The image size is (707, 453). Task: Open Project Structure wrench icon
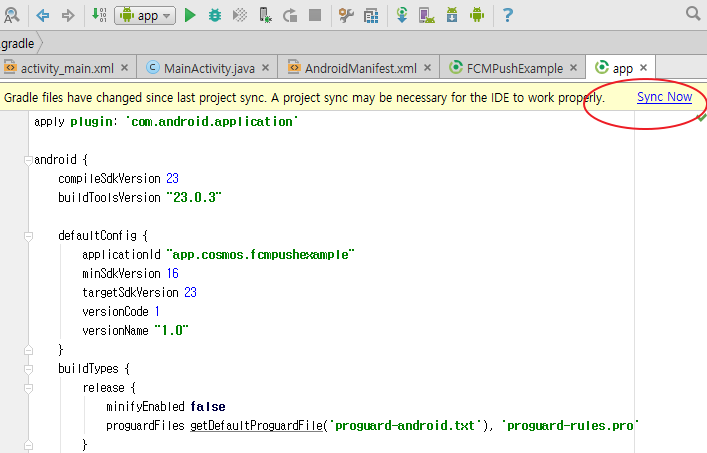pos(346,16)
